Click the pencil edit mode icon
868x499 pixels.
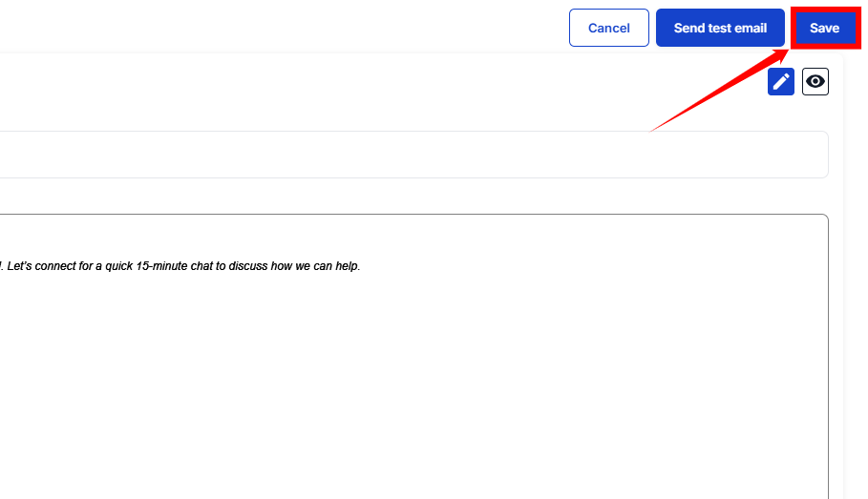coord(781,82)
